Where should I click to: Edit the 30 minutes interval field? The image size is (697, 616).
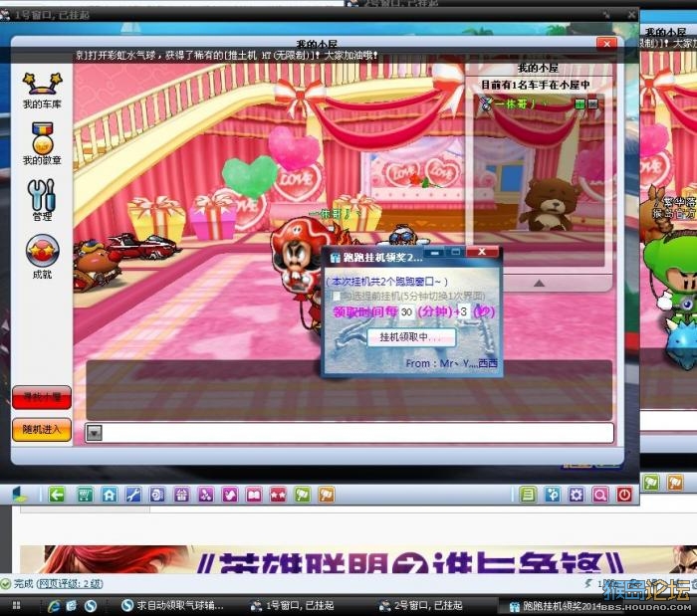406,311
